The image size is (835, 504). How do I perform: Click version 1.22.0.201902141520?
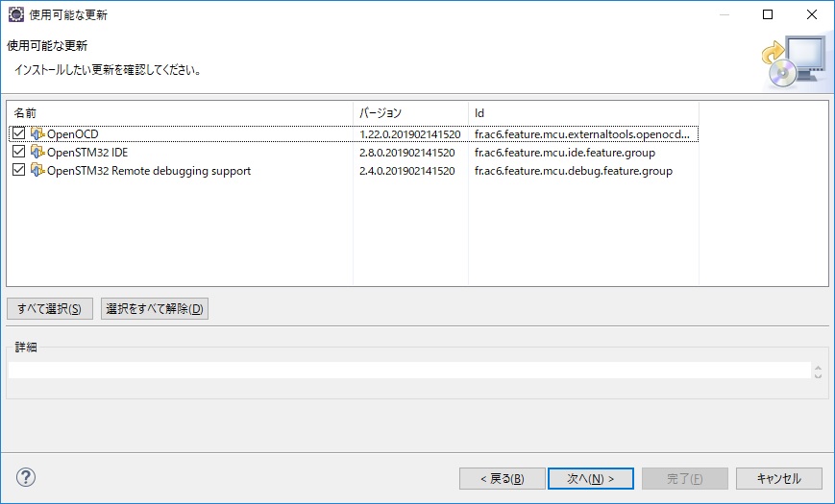pyautogui.click(x=410, y=134)
